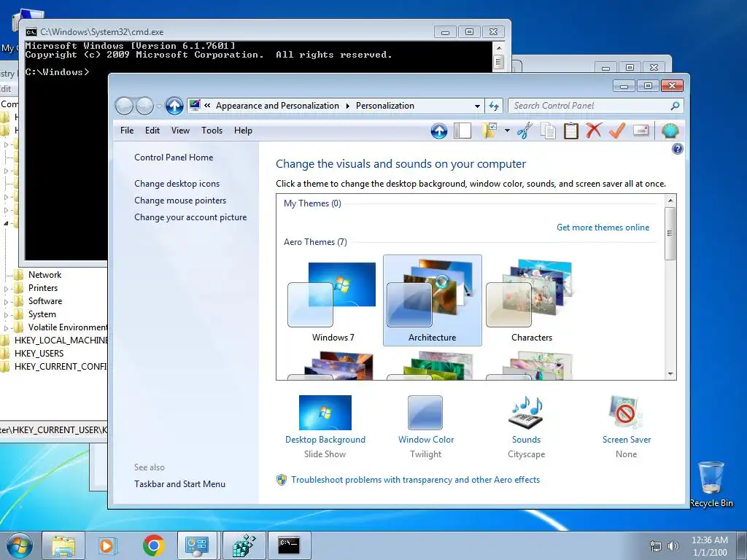This screenshot has width=747, height=560.
Task: Click Change your account picture link
Action: [x=190, y=217]
